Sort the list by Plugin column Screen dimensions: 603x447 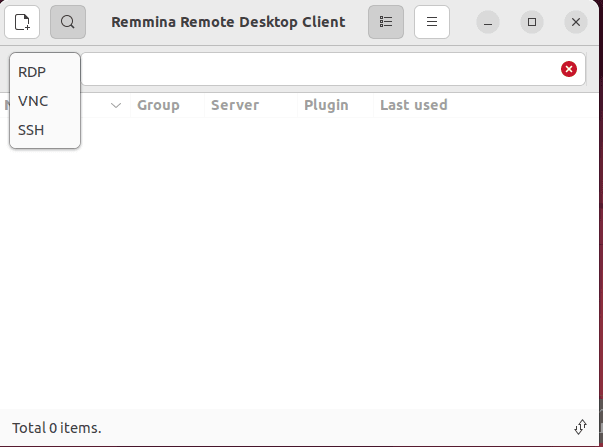326,105
